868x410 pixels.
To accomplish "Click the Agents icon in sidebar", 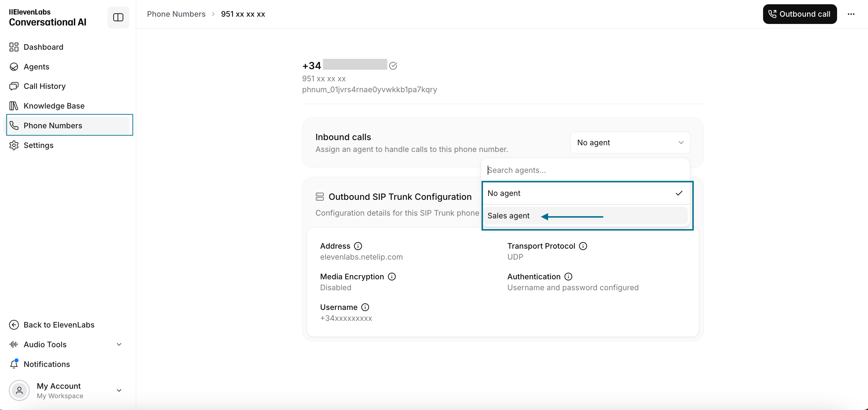I will coord(14,67).
